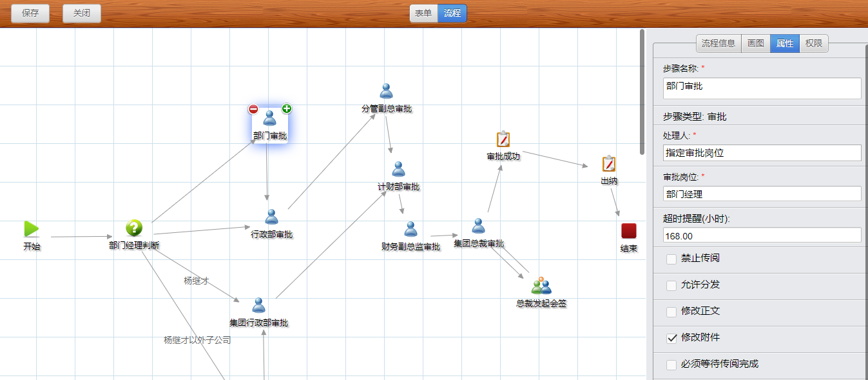Open the 权限 tab
This screenshot has width=868, height=380.
point(813,43)
